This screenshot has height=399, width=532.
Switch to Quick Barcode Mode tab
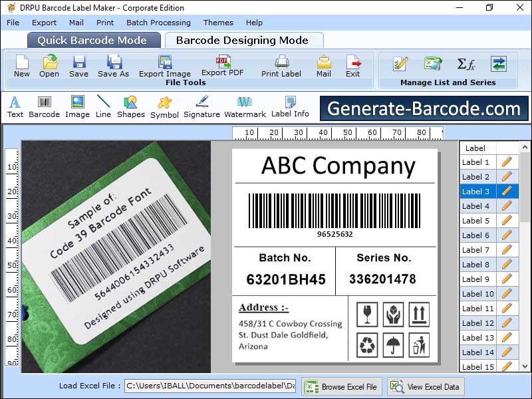pos(93,40)
